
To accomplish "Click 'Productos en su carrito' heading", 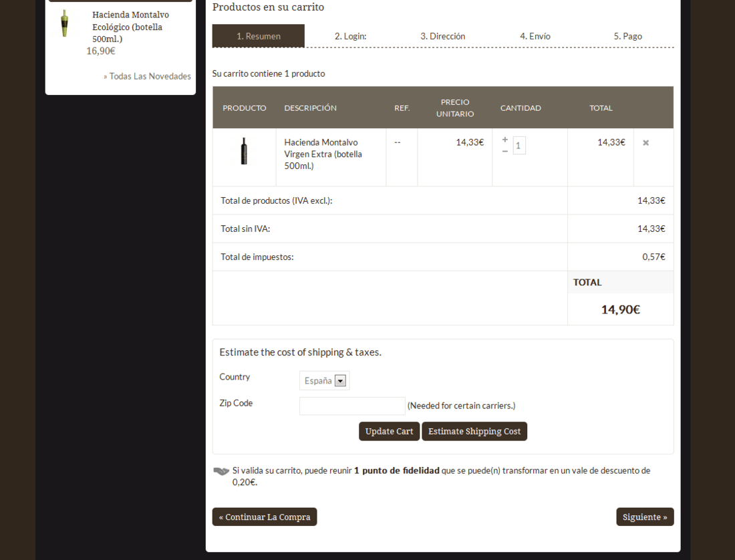I will click(x=268, y=7).
